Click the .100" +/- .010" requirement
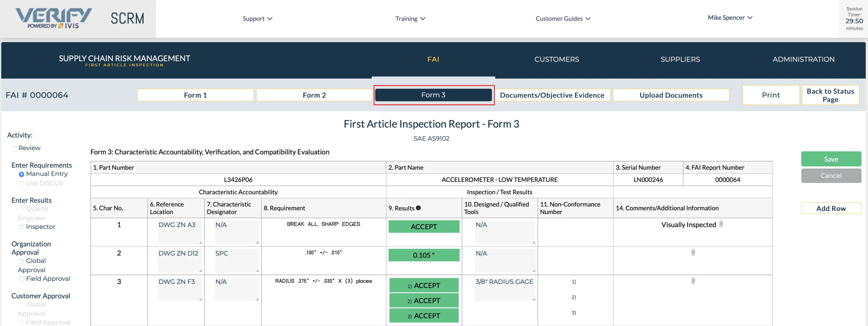The width and height of the screenshot is (868, 326). click(323, 252)
